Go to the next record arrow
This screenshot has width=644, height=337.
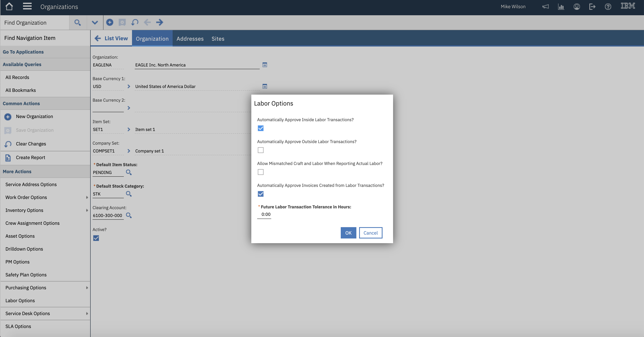coord(160,22)
